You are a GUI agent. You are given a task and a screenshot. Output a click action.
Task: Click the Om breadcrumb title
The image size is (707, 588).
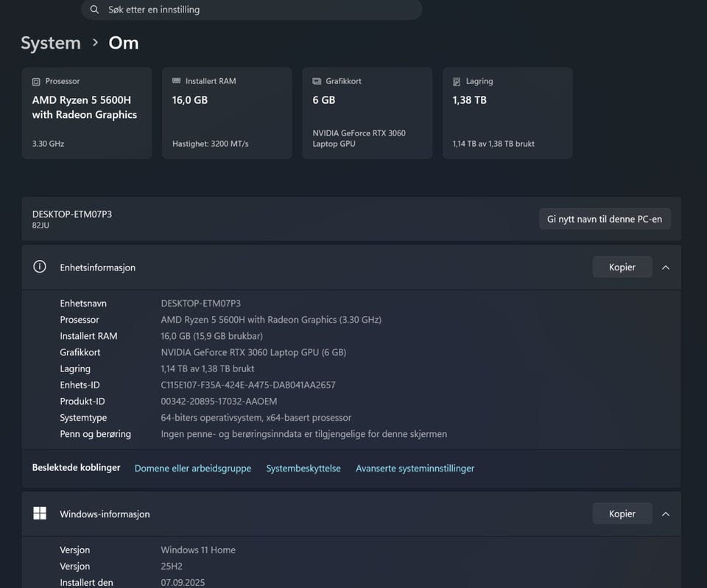tap(124, 43)
